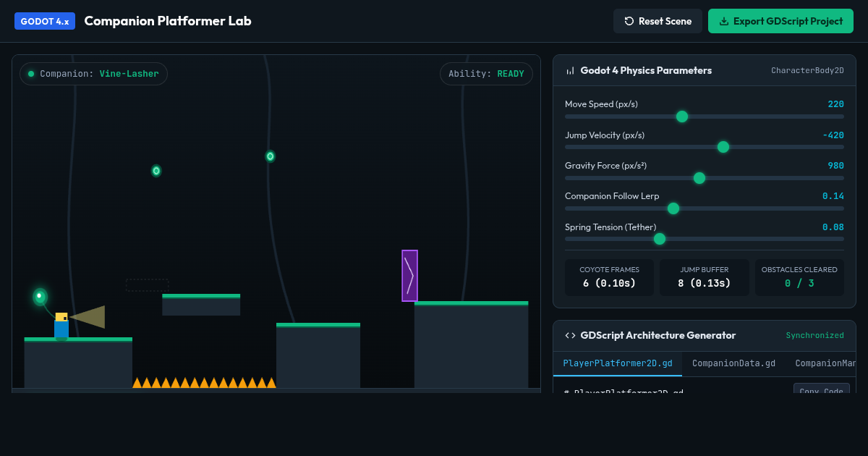Click Export GDScript Project button
The image size is (868, 456).
coord(780,21)
